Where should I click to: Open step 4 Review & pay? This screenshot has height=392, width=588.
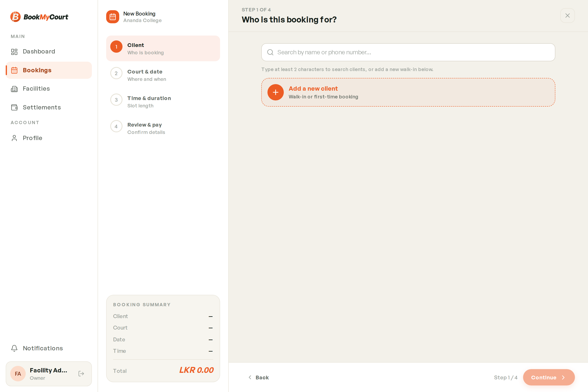[x=163, y=128]
